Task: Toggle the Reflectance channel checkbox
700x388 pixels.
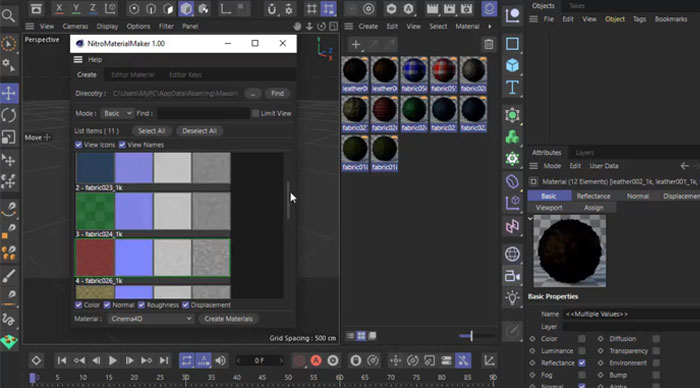Action: click(x=582, y=363)
